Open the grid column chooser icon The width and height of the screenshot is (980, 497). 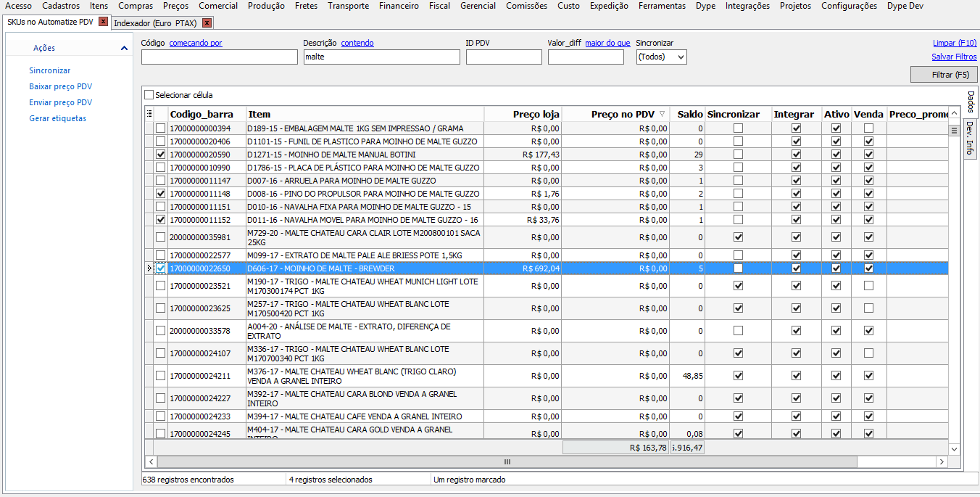pyautogui.click(x=150, y=114)
